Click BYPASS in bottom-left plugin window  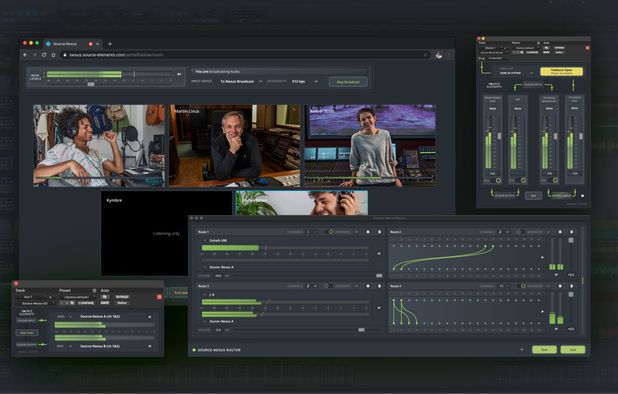[122, 297]
